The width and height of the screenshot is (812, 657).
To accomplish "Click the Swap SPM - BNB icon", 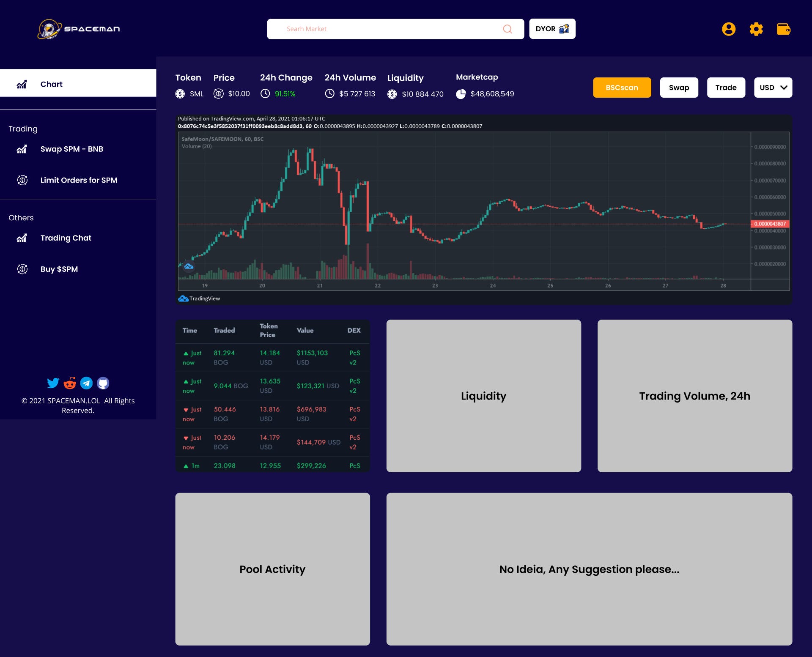I will [22, 149].
